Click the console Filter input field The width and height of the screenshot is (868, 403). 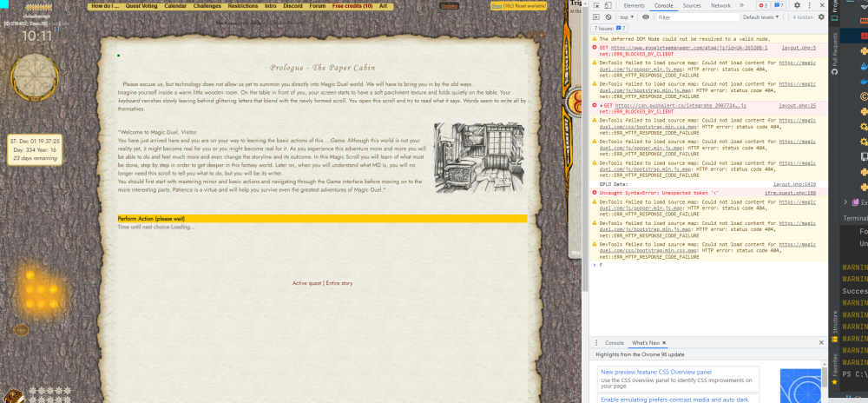(694, 17)
